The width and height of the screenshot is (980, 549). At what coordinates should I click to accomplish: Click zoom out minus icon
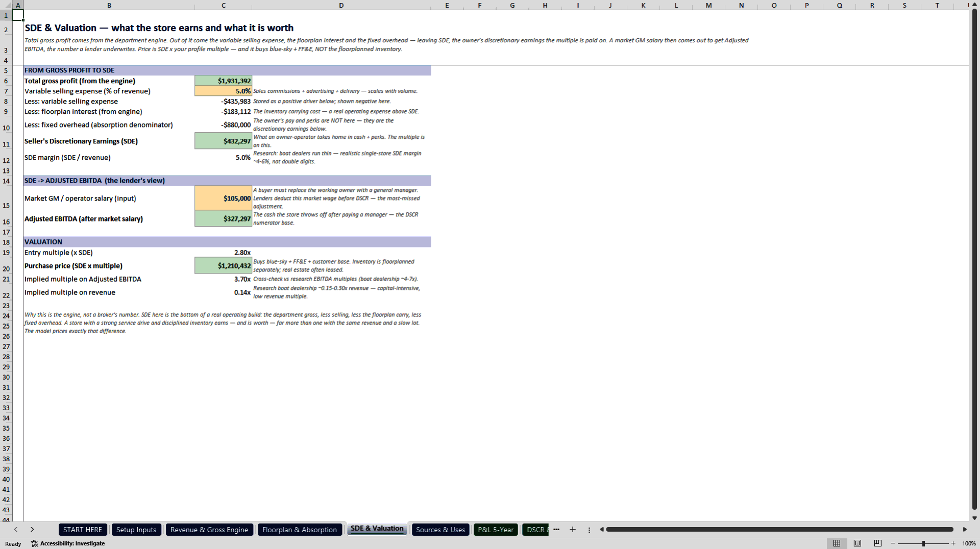[893, 543]
